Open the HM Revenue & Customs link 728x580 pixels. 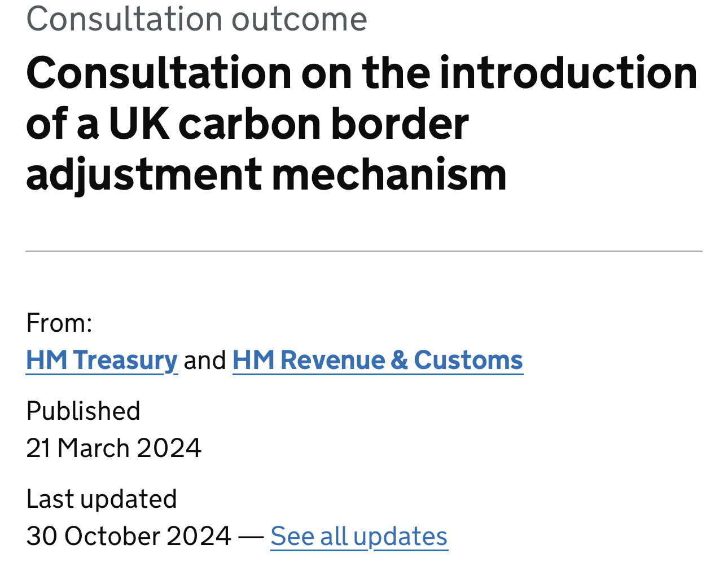coord(378,360)
